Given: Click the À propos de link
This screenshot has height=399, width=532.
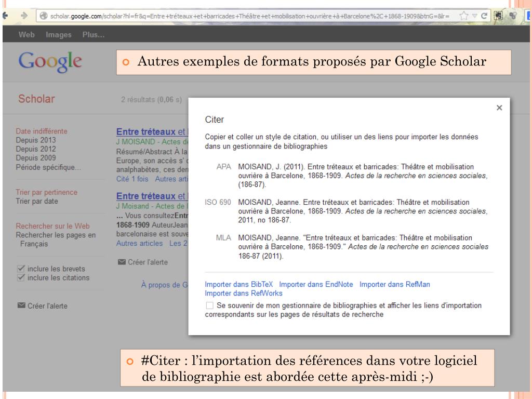Looking at the screenshot, I should [x=165, y=285].
